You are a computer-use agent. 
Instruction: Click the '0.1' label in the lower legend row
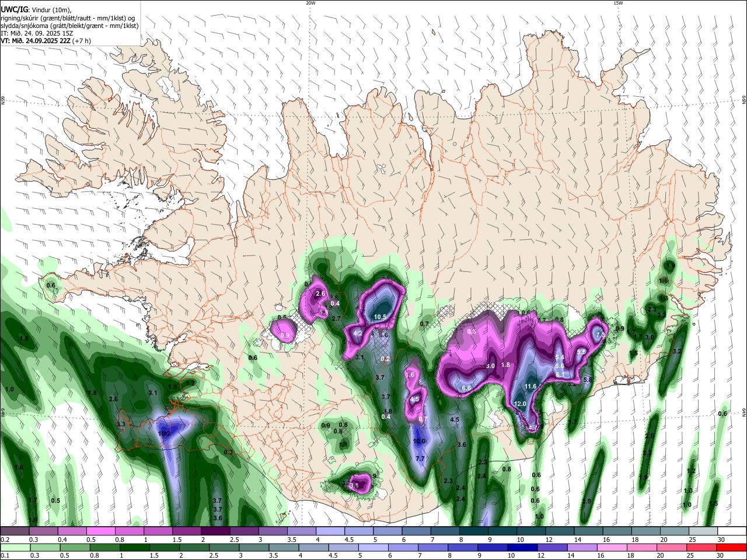coord(5,556)
